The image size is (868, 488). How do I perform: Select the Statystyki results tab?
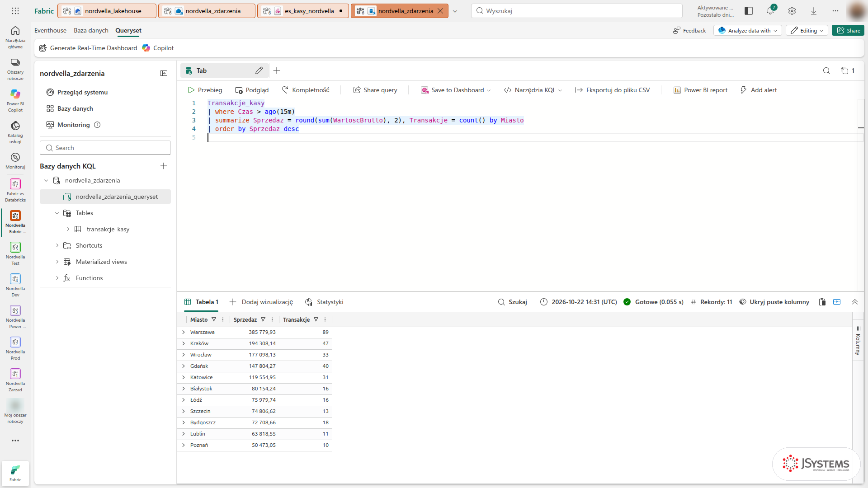(x=325, y=302)
